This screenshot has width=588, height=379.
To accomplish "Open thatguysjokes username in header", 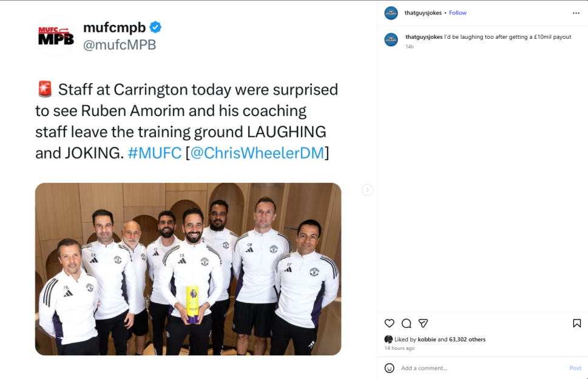I will tap(423, 13).
